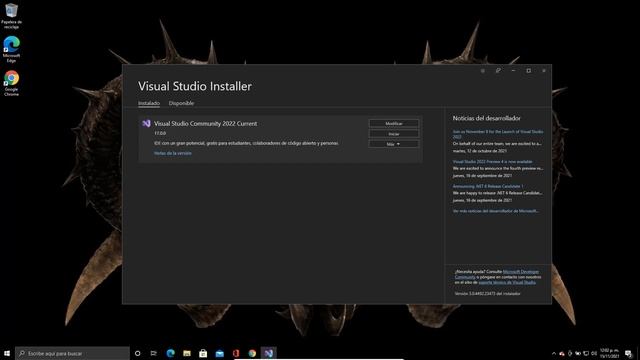Select the Papelera de reciclaje desktop icon
640x360 pixels.
click(11, 16)
